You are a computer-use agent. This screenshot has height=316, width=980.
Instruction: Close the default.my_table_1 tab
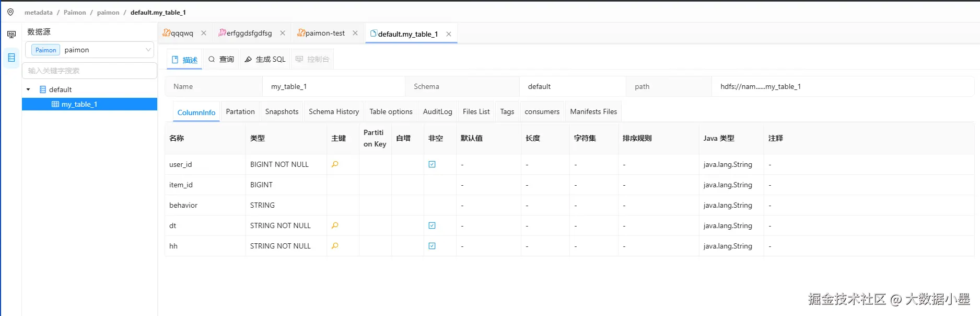pyautogui.click(x=449, y=34)
